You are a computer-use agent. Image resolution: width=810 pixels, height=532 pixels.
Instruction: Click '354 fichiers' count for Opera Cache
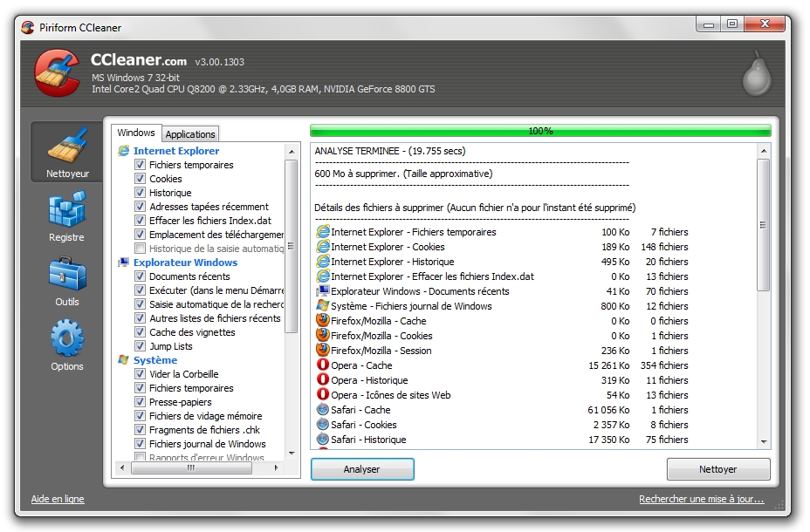pyautogui.click(x=664, y=365)
